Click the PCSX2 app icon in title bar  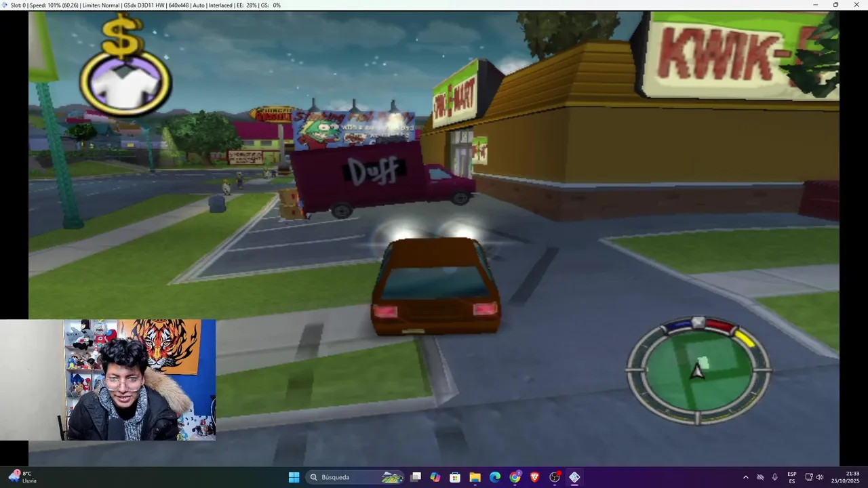(5, 5)
